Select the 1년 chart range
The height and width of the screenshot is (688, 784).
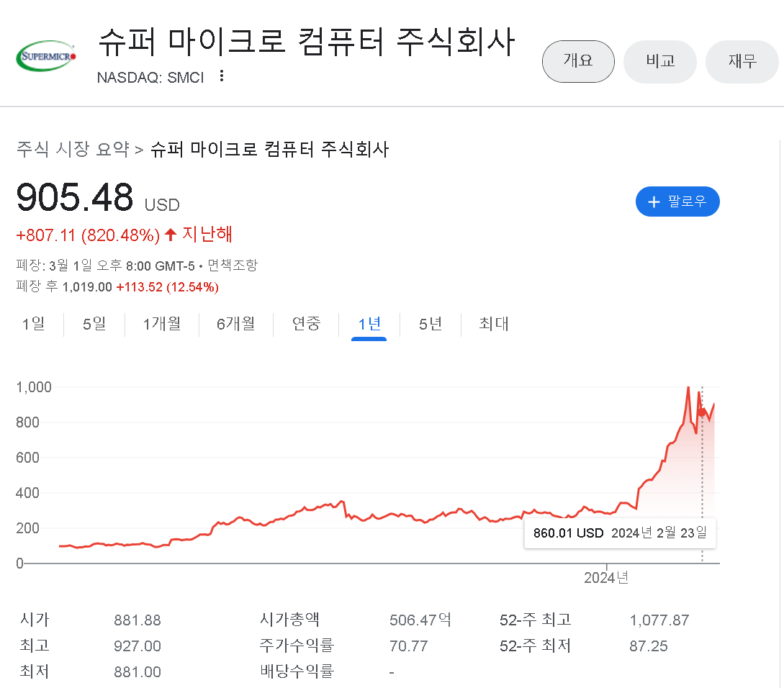[x=369, y=325]
